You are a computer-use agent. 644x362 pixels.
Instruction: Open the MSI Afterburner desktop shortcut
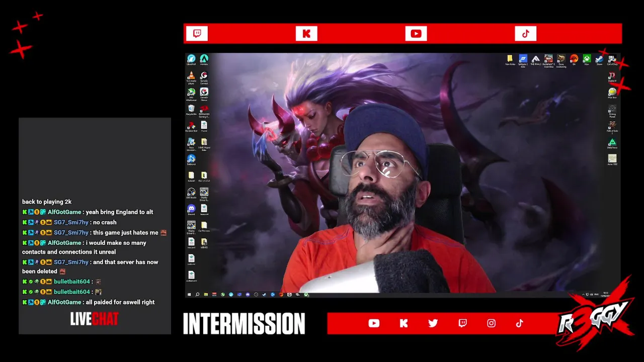pyautogui.click(x=191, y=95)
